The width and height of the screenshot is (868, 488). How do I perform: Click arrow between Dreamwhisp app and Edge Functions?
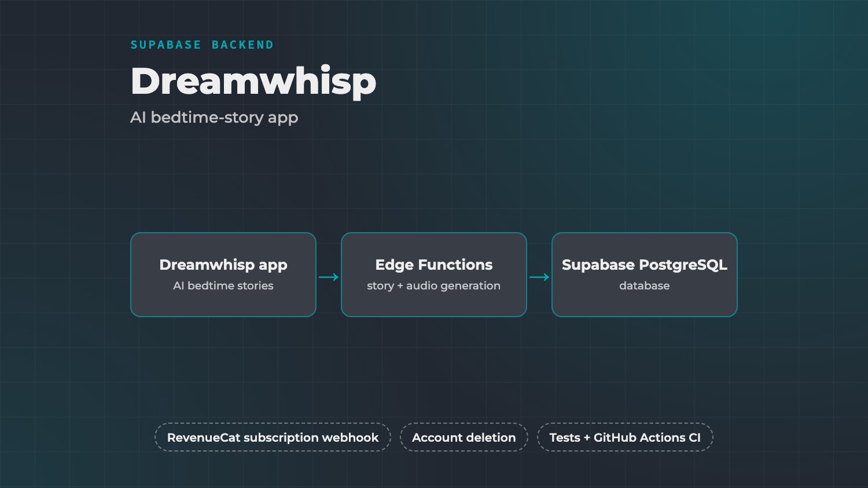click(x=329, y=277)
